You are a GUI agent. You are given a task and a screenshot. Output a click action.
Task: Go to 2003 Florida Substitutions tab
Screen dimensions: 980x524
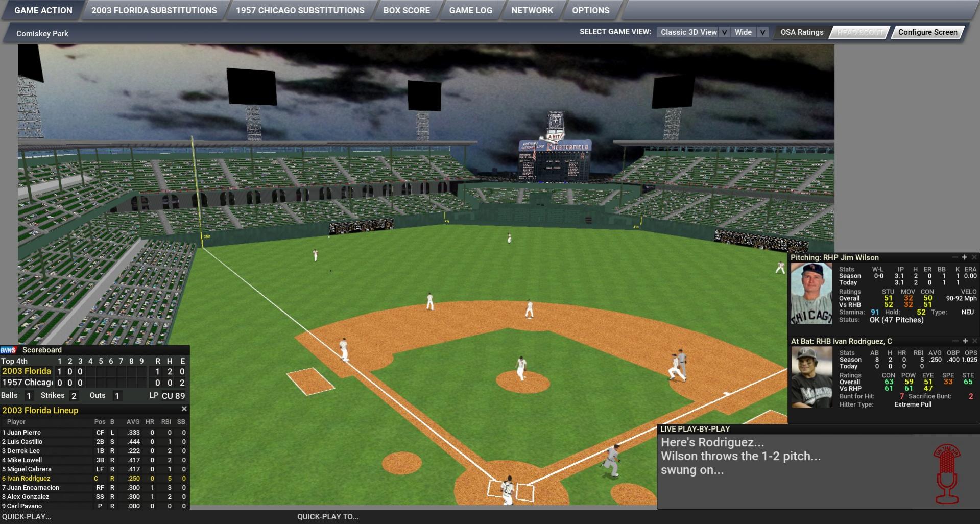click(x=154, y=10)
